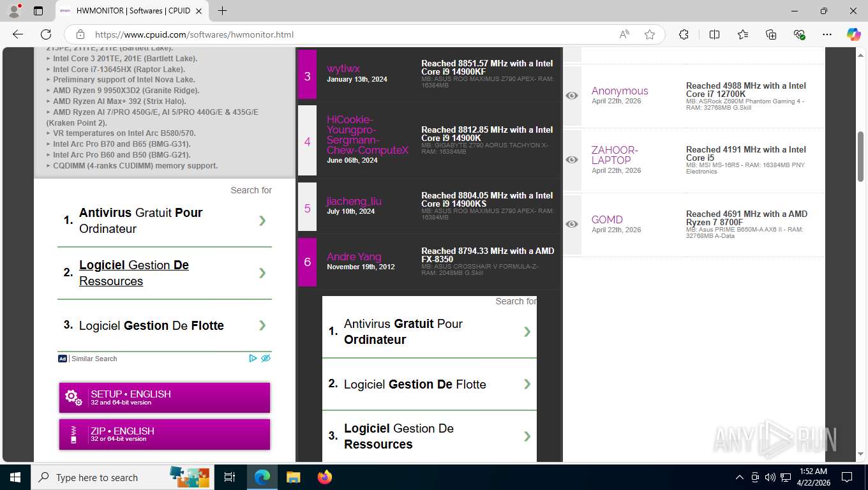The width and height of the screenshot is (868, 490).
Task: Toggle eye icon for ZAHOOR-LAPTOP entry
Action: (572, 160)
